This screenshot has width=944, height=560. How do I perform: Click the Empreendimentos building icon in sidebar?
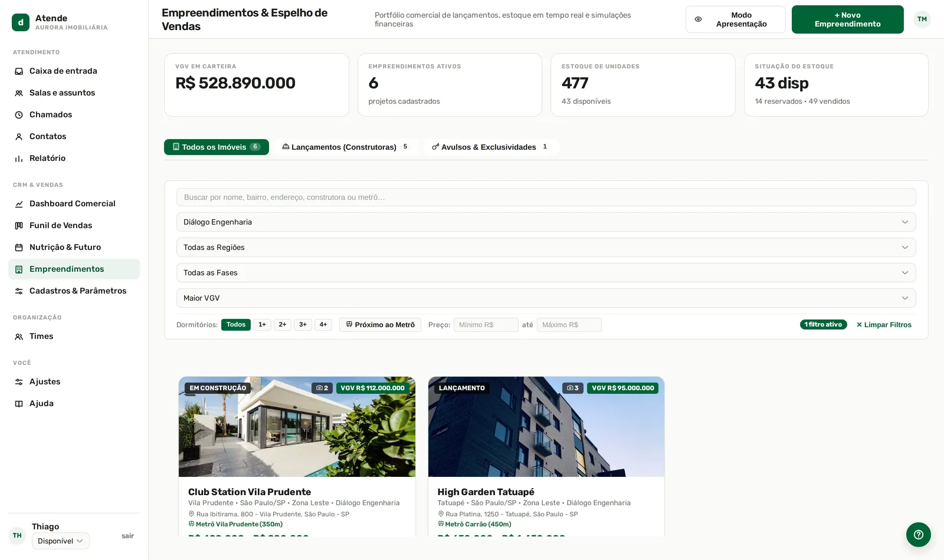pyautogui.click(x=19, y=269)
